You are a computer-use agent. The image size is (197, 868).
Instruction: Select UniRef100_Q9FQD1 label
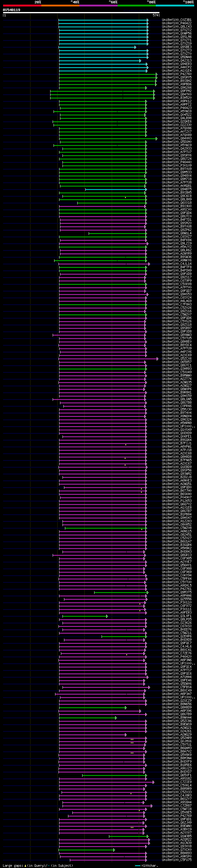point(177,819)
